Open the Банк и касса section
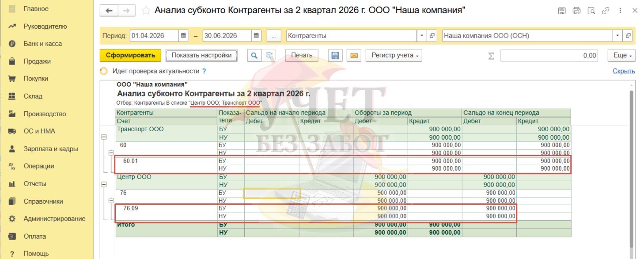Viewport: 644px width, 259px height. click(42, 44)
